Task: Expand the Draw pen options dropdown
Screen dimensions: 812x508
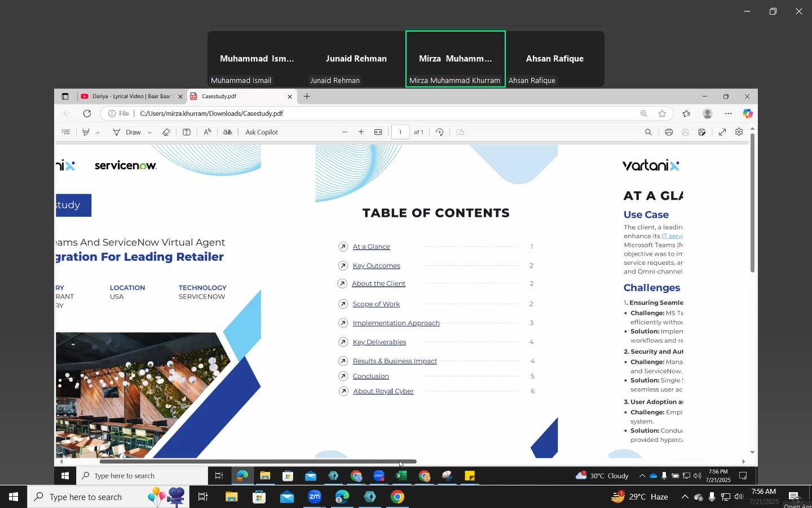Action: click(149, 133)
